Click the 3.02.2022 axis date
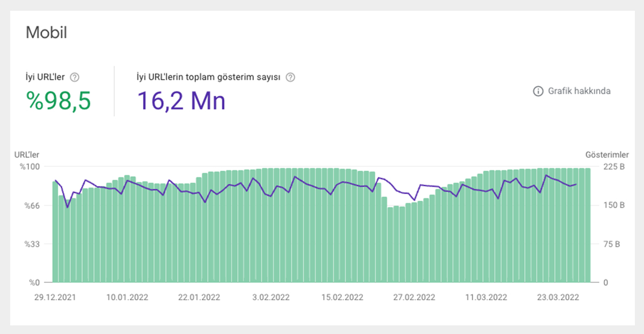 pos(272,297)
